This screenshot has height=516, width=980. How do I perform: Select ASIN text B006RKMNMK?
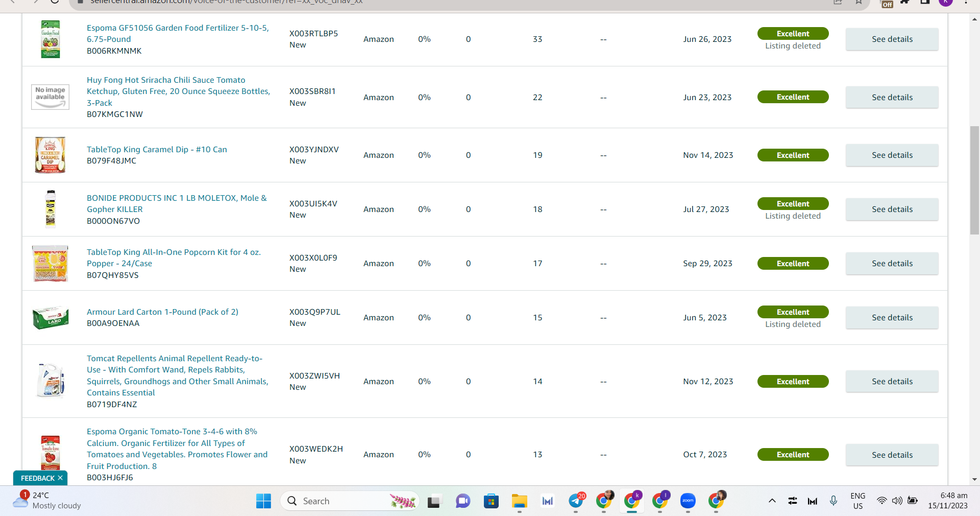tap(114, 51)
